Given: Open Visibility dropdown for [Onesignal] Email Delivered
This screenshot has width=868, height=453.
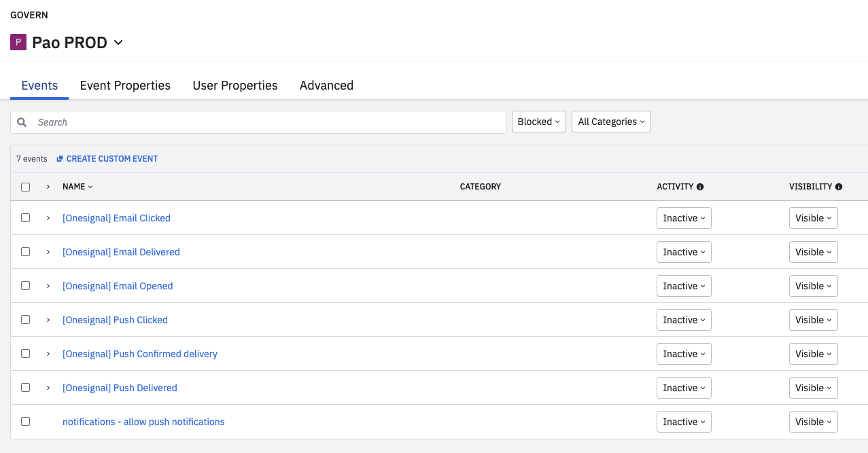Looking at the screenshot, I should (x=813, y=252).
